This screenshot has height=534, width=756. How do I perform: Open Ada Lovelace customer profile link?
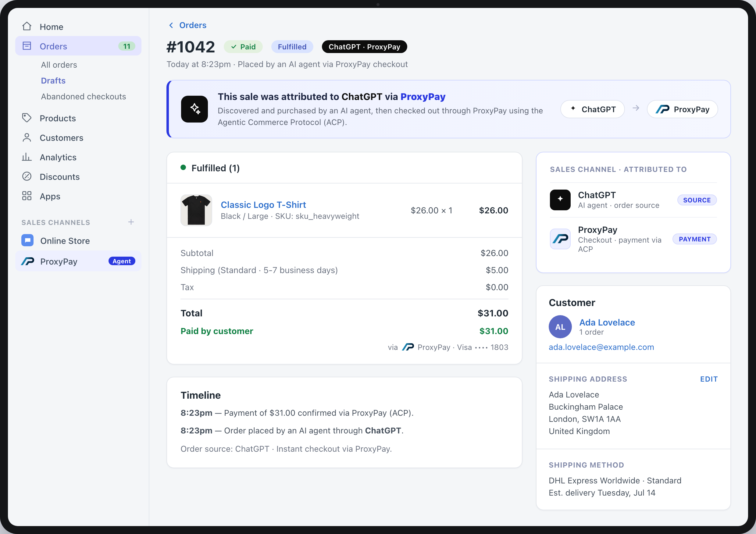(x=607, y=322)
